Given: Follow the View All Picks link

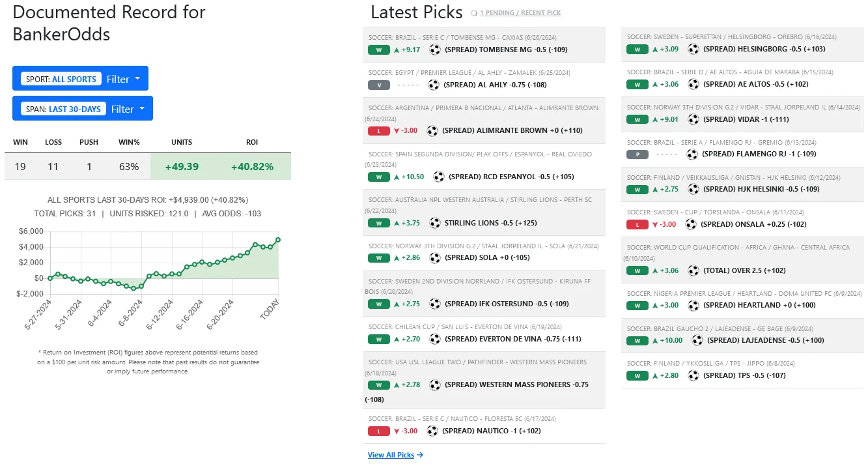Looking at the screenshot, I should 395,455.
